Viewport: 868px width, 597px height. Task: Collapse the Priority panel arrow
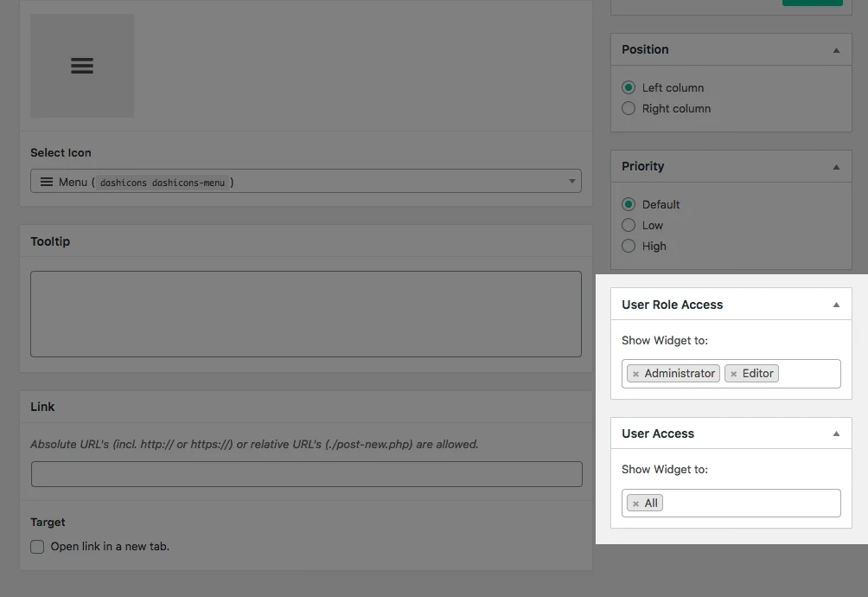coord(835,165)
